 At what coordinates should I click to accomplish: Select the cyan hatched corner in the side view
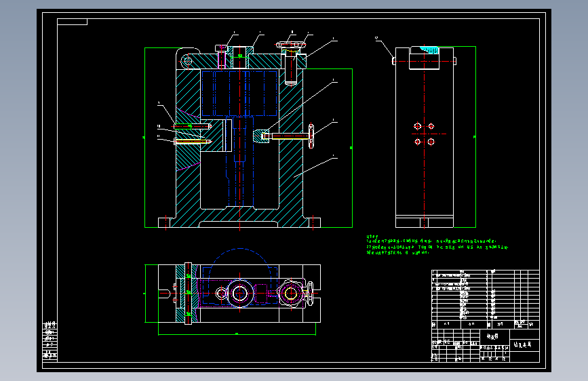click(429, 49)
